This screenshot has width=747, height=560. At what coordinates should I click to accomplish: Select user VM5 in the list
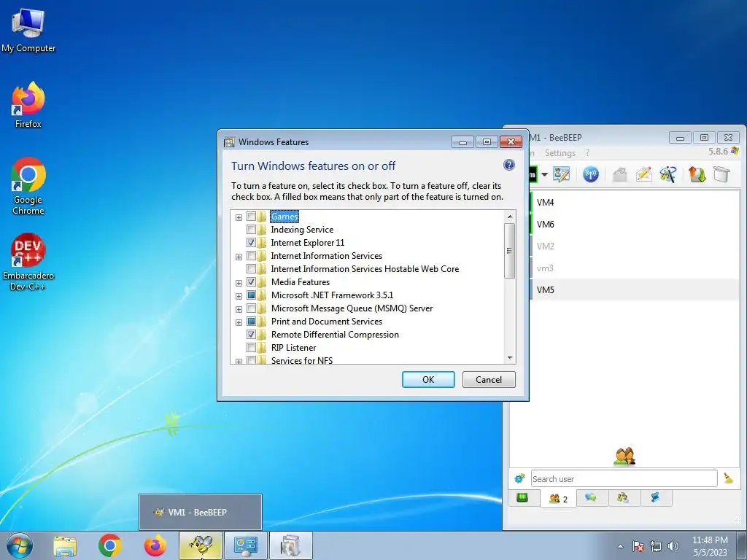[635, 290]
